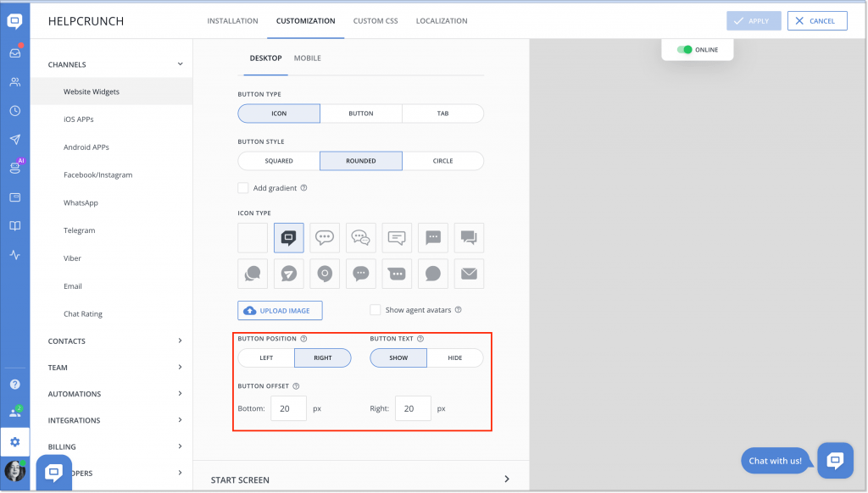Open WhatsApp channel settings
Viewport: 868px width, 493px height.
point(81,203)
